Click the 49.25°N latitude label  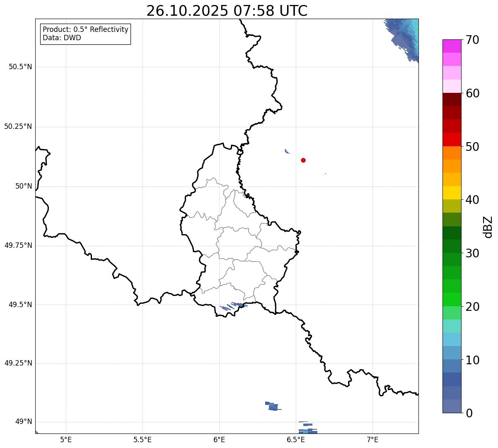pos(18,363)
